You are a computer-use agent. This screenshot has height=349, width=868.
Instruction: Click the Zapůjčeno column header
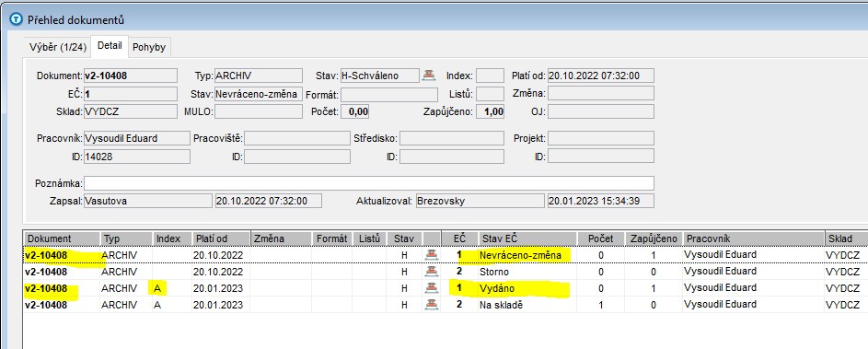coord(654,238)
